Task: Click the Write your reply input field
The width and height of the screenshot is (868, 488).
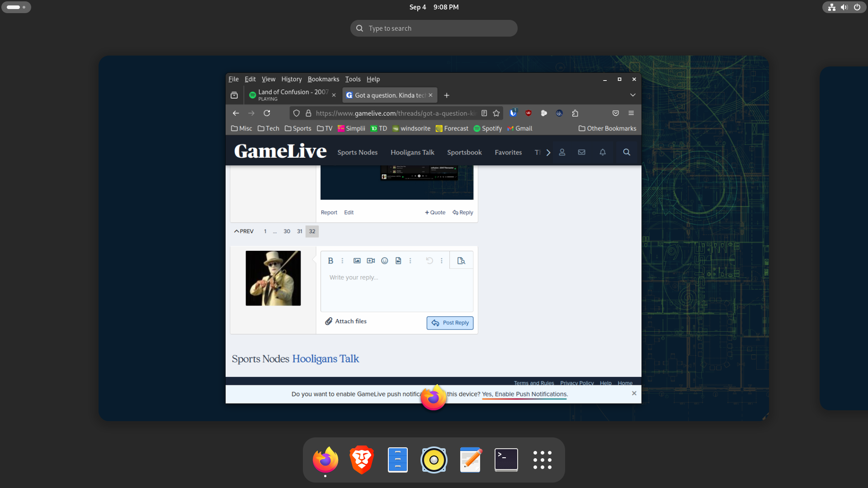Action: [396, 289]
